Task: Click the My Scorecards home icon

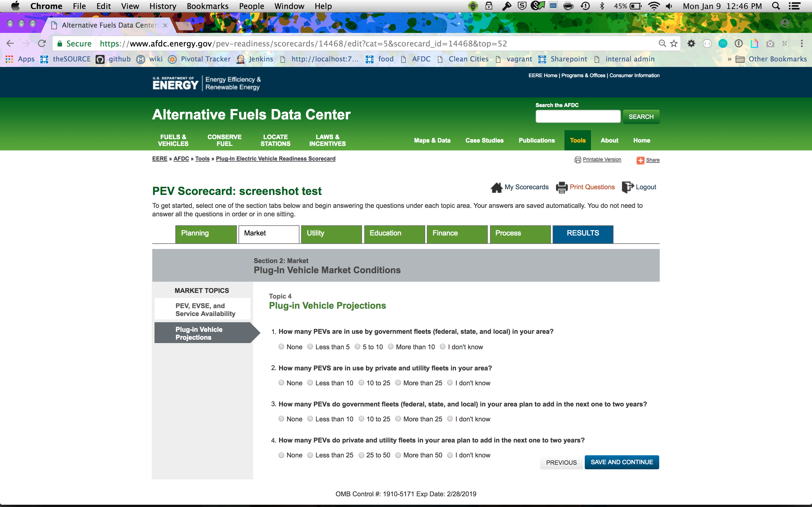Action: (496, 187)
